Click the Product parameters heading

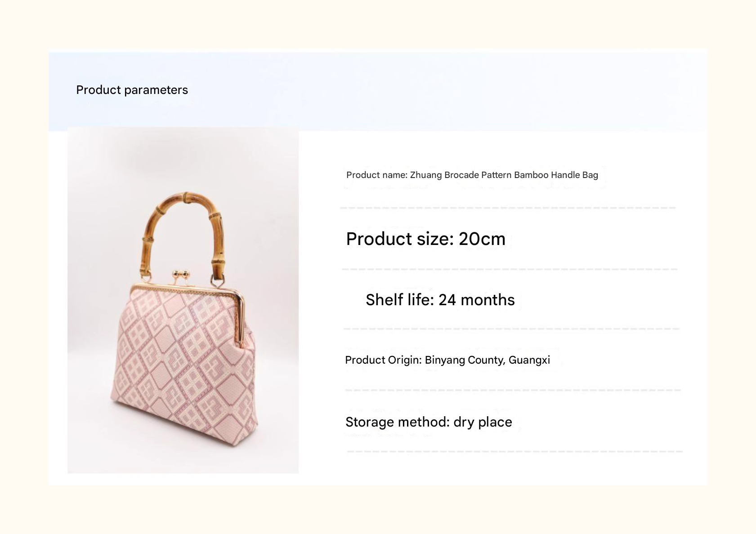pyautogui.click(x=132, y=90)
